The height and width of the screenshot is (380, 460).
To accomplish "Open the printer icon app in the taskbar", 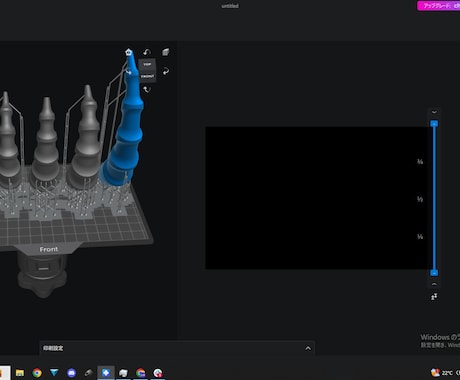I will pyautogui.click(x=123, y=373).
